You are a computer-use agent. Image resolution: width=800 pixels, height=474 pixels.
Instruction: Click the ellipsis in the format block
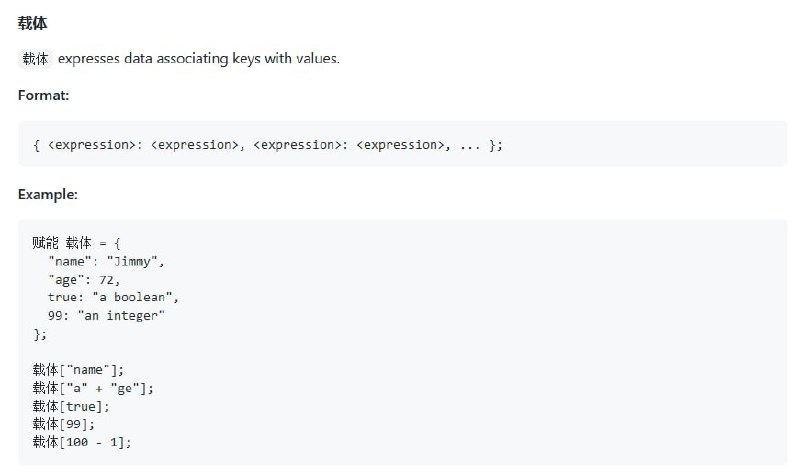click(470, 146)
